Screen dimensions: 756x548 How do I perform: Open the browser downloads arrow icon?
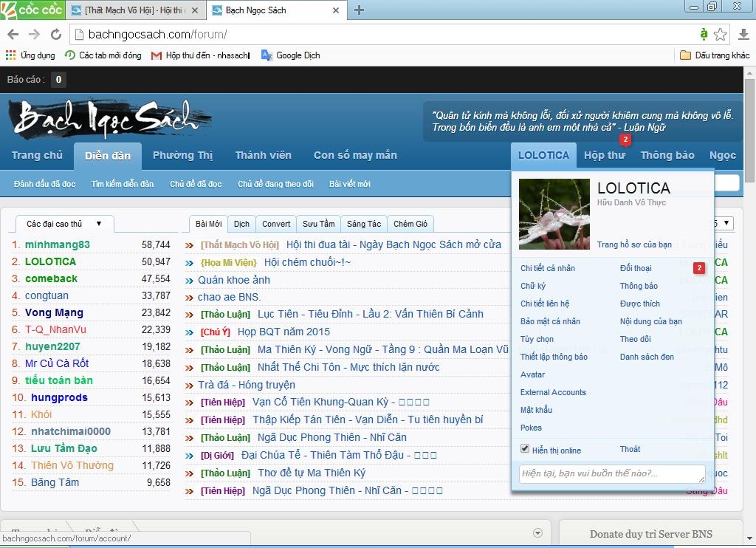[x=743, y=35]
